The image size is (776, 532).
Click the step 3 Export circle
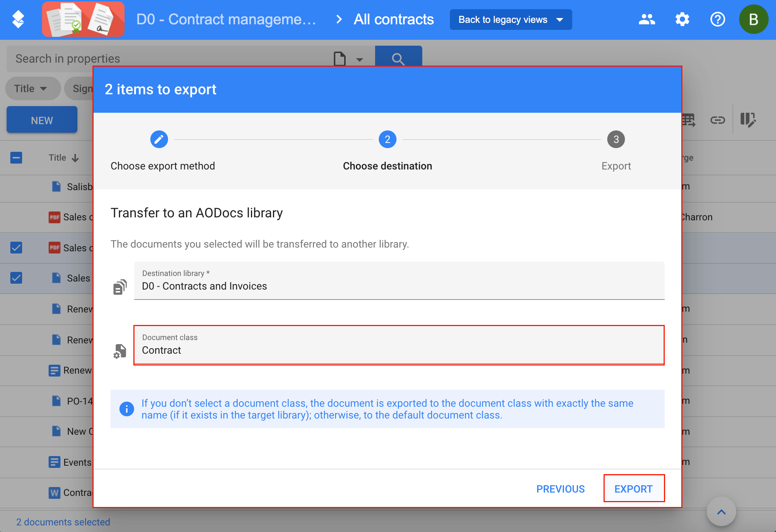coord(616,139)
